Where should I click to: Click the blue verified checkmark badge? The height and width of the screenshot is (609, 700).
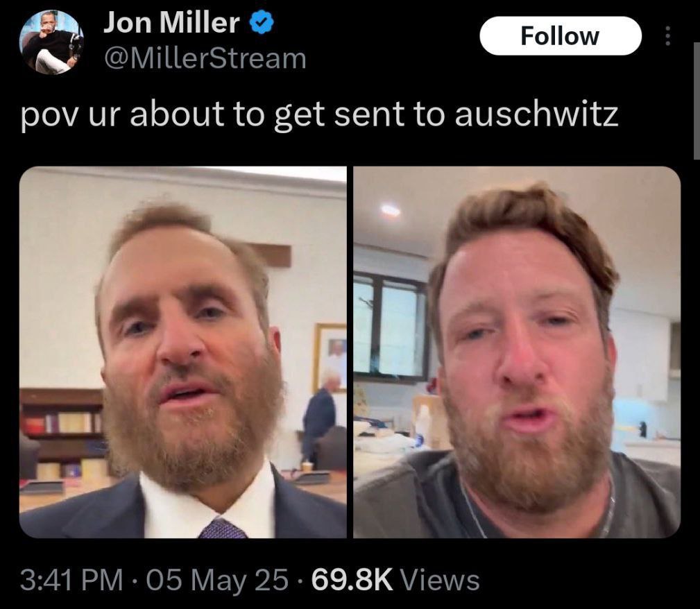tap(261, 23)
